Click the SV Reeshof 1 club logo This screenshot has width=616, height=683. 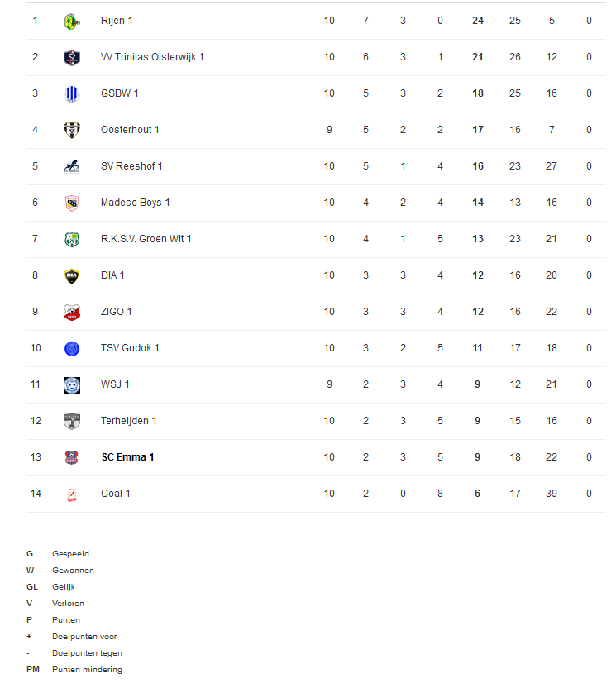point(72,167)
